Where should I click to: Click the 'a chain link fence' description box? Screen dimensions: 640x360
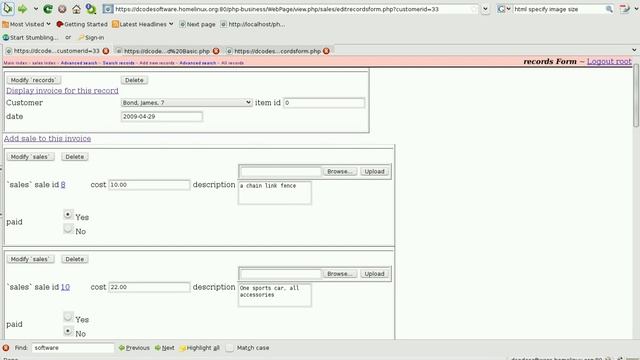pos(275,193)
